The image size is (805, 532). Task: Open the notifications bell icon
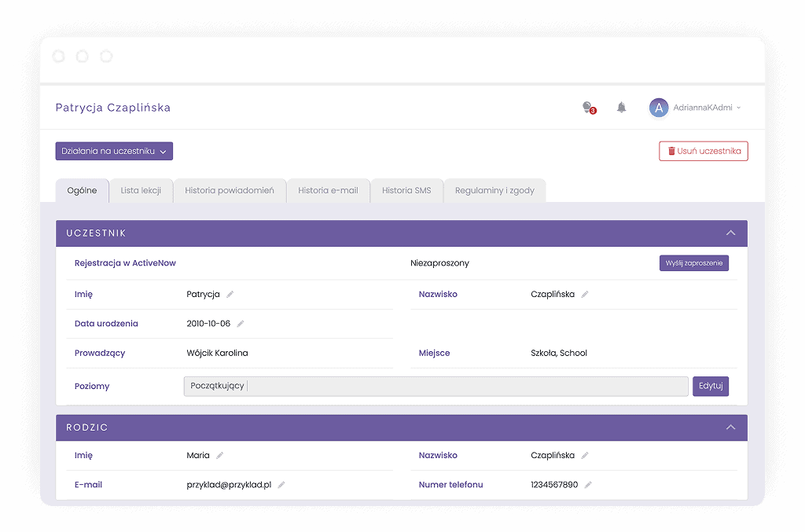(621, 108)
